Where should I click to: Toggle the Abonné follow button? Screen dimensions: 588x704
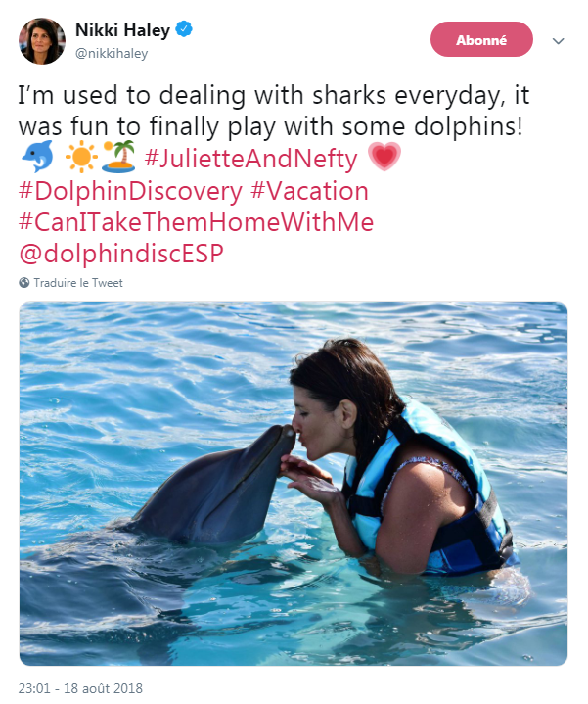click(481, 39)
